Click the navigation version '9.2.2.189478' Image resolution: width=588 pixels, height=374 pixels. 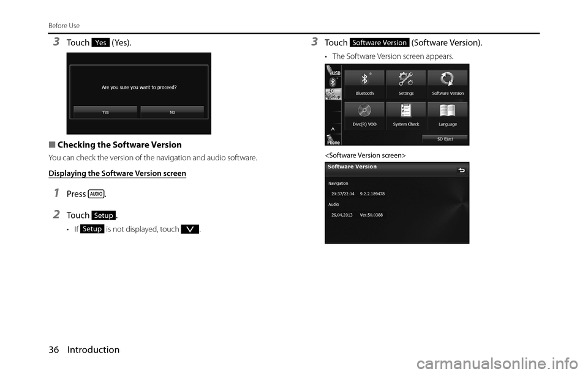pyautogui.click(x=372, y=194)
